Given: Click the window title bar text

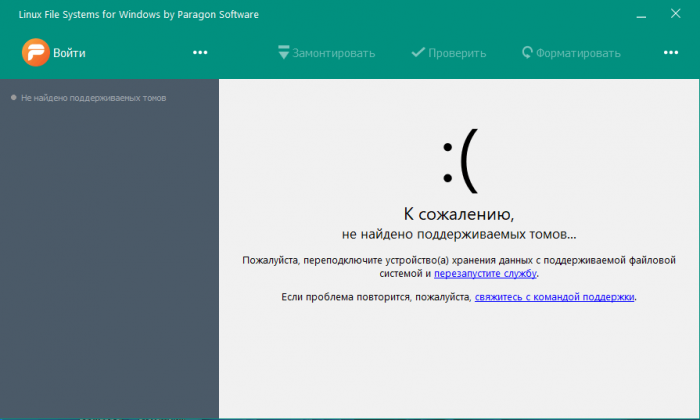Looking at the screenshot, I should (138, 15).
